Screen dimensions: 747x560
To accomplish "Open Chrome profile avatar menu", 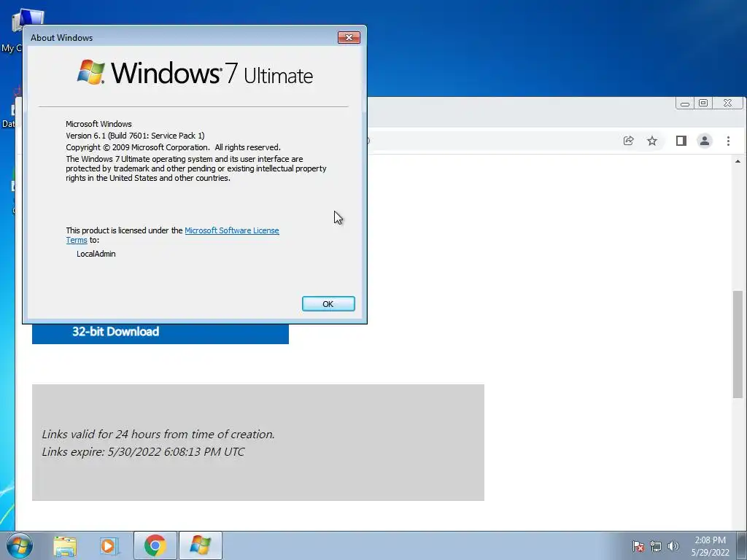I will [x=705, y=141].
